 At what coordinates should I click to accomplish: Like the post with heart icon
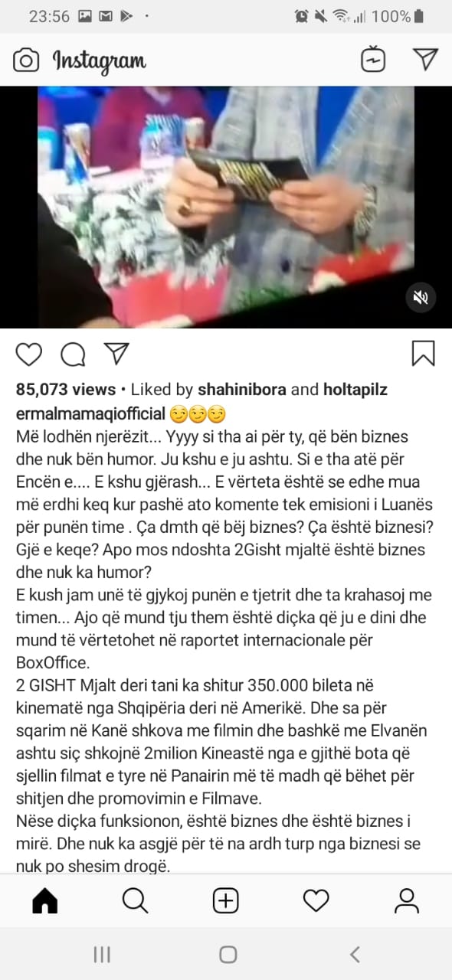tap(29, 354)
